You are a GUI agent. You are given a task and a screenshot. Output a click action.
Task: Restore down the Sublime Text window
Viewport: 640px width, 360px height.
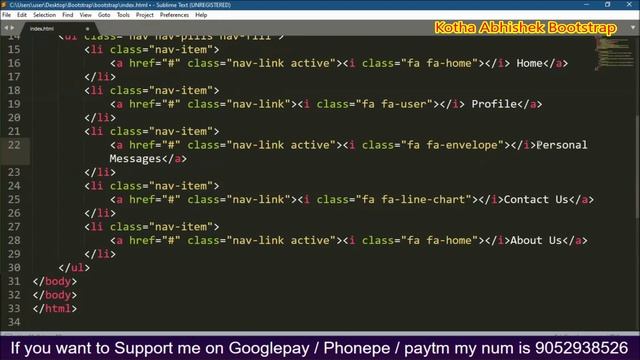[x=608, y=4]
